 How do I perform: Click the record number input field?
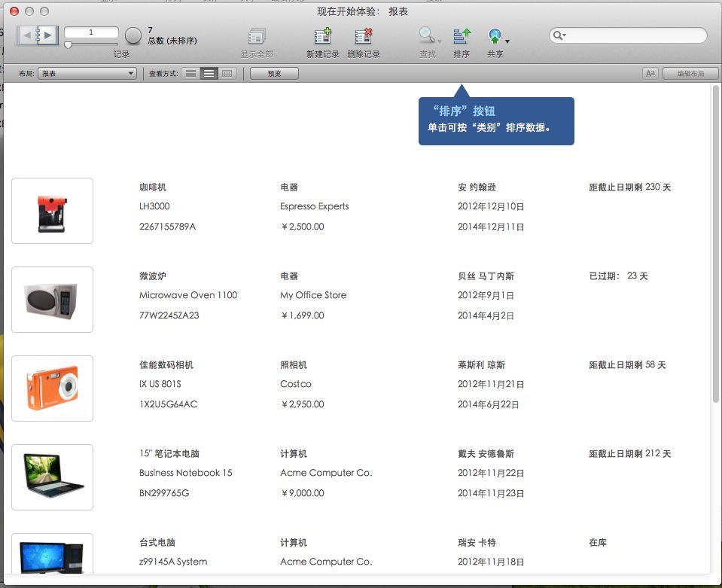coord(91,32)
